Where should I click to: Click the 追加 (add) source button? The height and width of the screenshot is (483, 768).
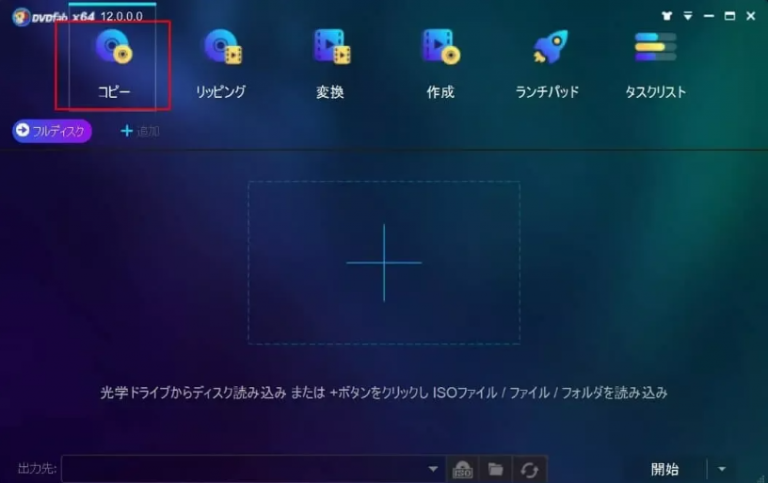pos(140,131)
